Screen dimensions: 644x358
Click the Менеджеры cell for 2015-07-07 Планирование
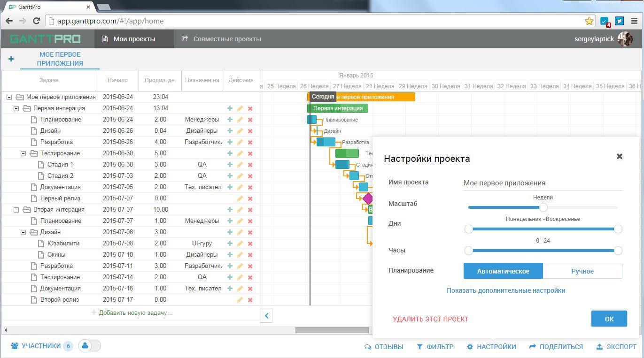[202, 221]
